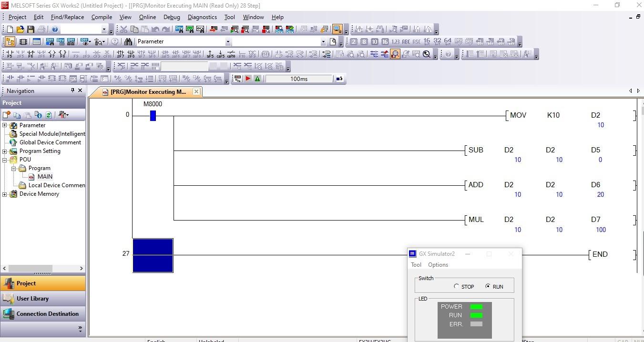Click the MUL instruction in the ladder
The image size is (644, 342).
click(x=476, y=220)
